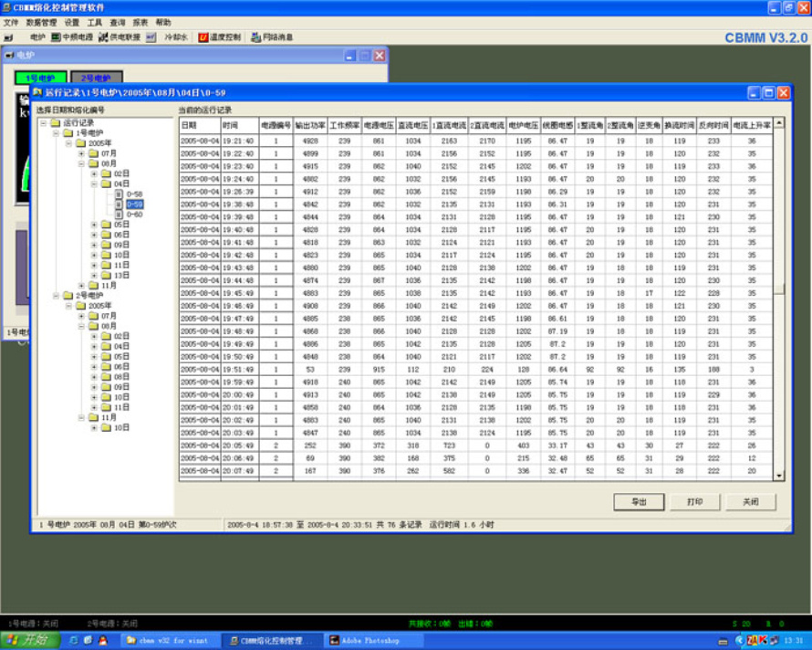Click the 时间 column header
812x650 pixels.
[x=240, y=125]
